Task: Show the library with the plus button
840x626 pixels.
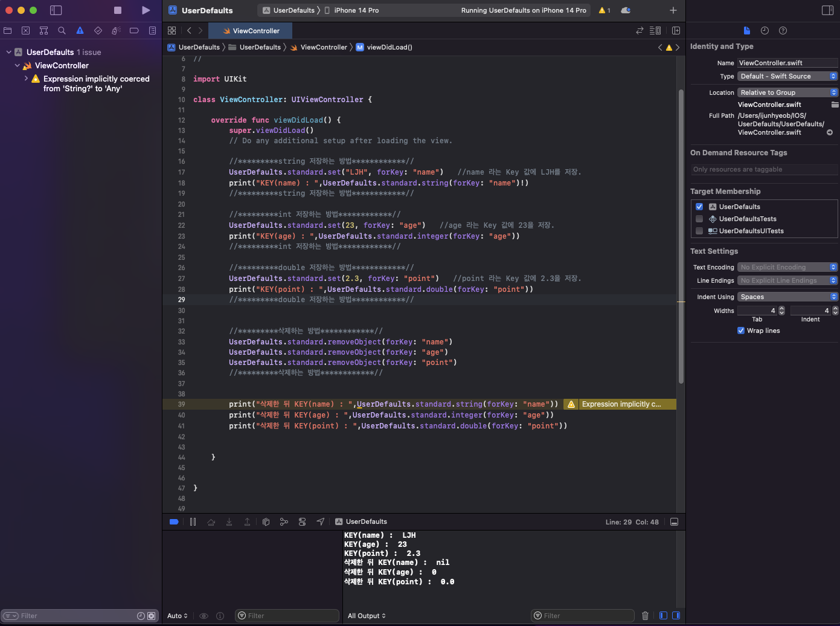Action: [x=673, y=10]
